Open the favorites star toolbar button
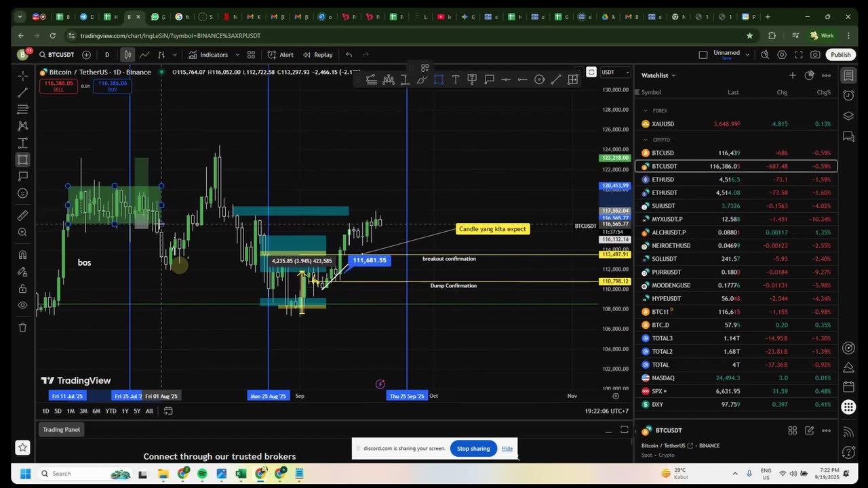Image resolution: width=868 pixels, height=488 pixels. click(22, 447)
